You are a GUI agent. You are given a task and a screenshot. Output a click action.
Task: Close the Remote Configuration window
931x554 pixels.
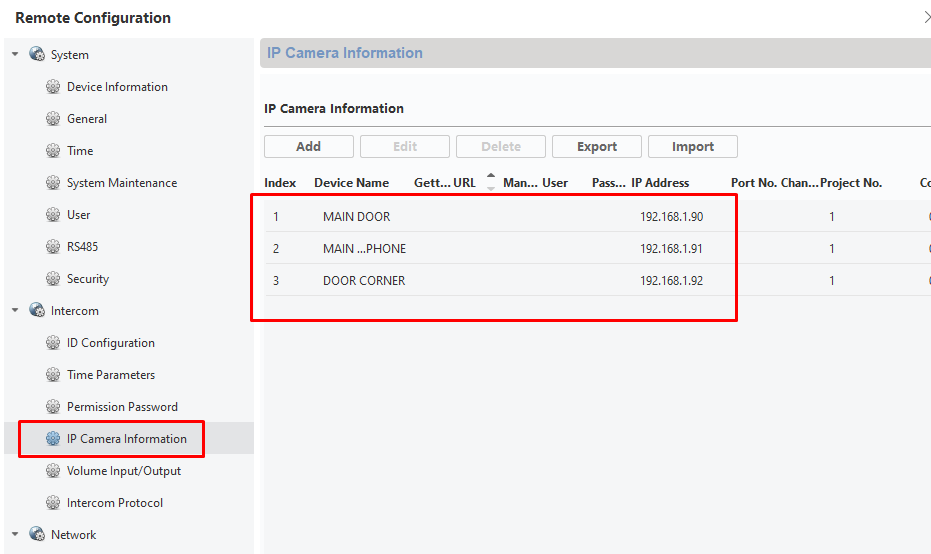pyautogui.click(x=926, y=18)
